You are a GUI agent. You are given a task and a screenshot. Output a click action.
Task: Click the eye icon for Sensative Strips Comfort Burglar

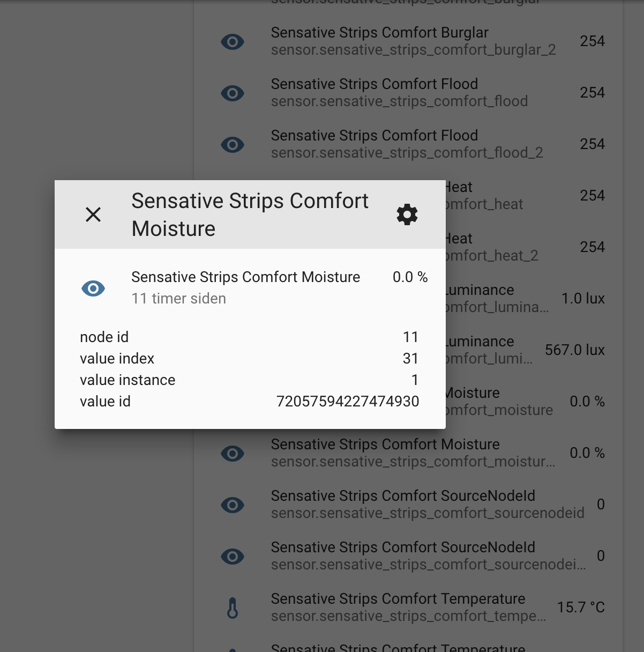[x=233, y=41]
